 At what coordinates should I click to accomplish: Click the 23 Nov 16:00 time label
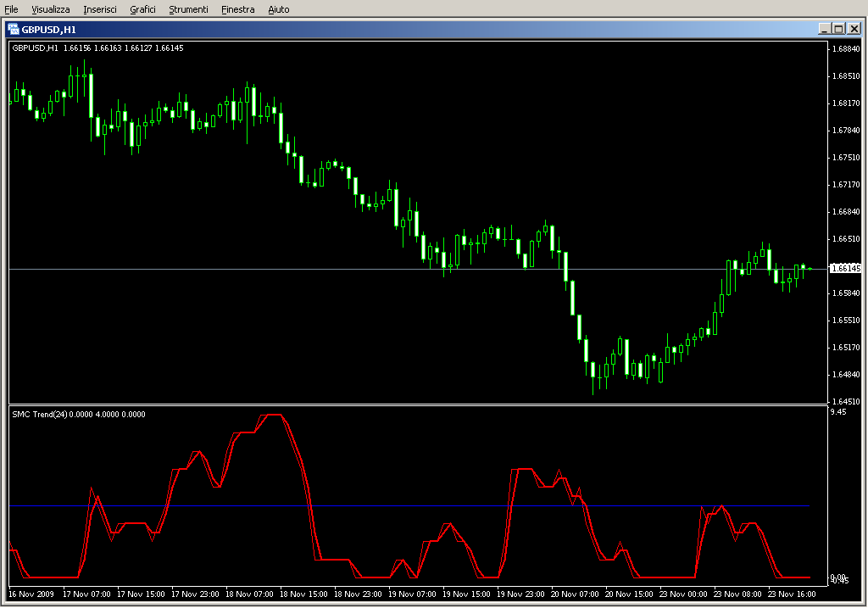pos(792,594)
